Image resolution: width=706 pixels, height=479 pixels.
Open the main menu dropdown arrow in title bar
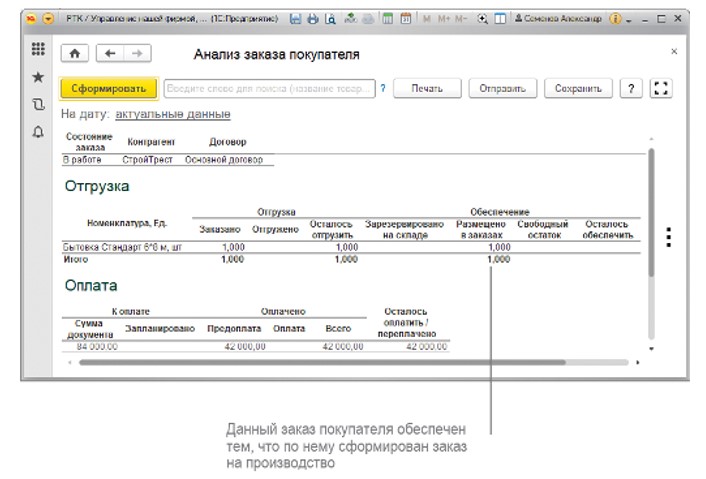[x=48, y=19]
